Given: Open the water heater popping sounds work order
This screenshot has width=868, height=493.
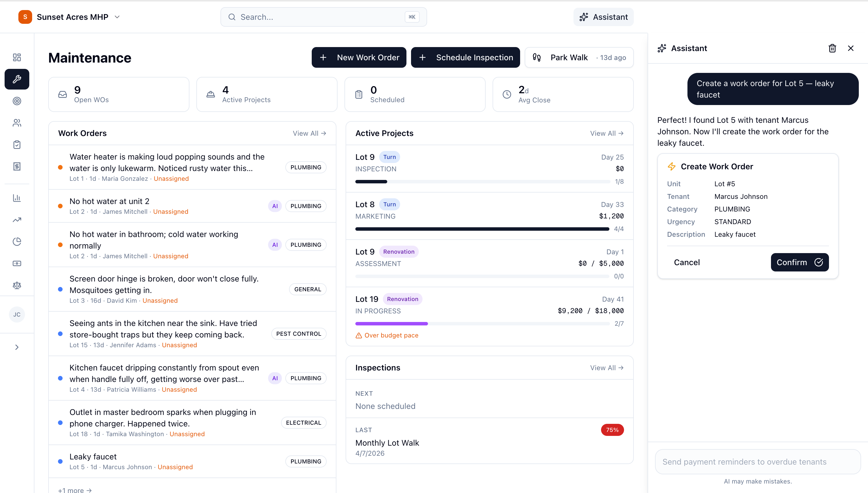Looking at the screenshot, I should coord(192,167).
